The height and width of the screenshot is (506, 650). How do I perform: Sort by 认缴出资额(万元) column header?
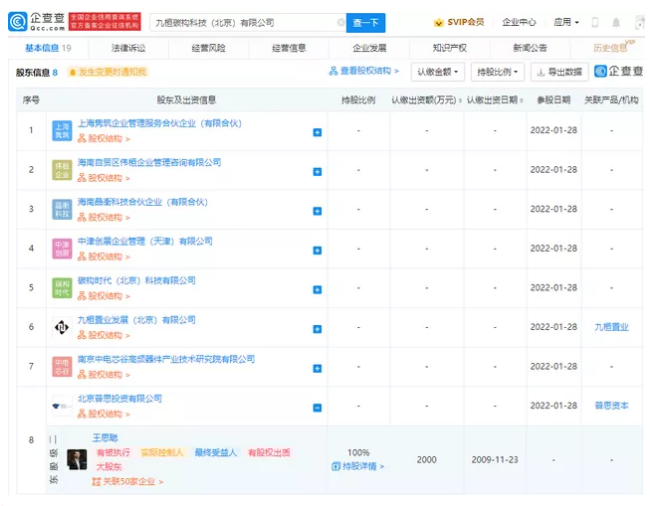pyautogui.click(x=426, y=100)
